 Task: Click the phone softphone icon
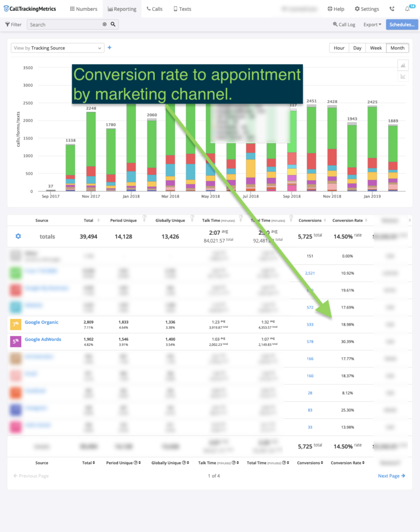click(391, 9)
